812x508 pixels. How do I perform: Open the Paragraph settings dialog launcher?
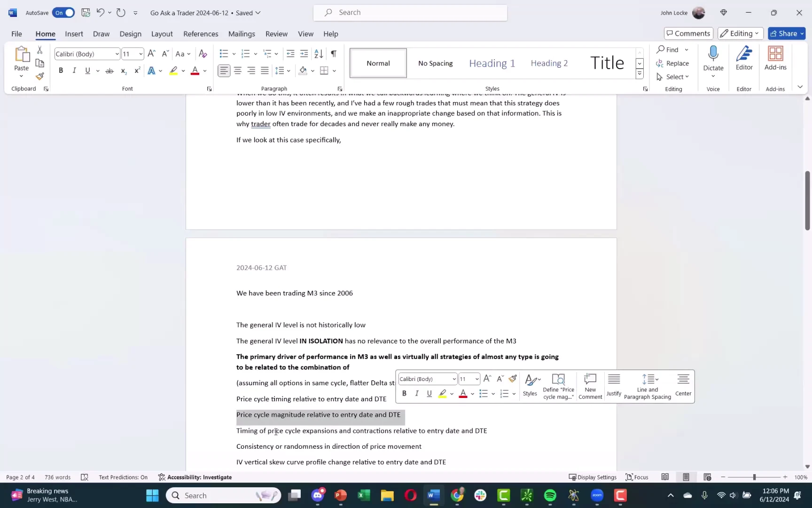(340, 89)
